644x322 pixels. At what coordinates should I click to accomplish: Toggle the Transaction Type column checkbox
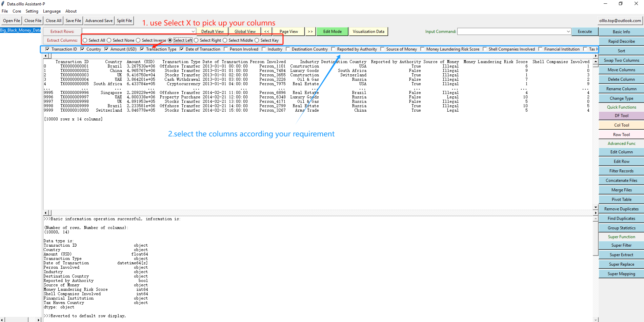pyautogui.click(x=142, y=49)
